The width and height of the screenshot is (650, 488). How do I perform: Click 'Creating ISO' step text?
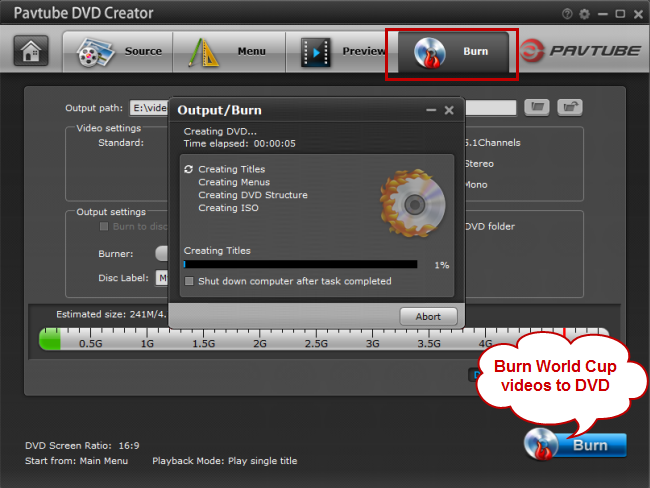(228, 208)
